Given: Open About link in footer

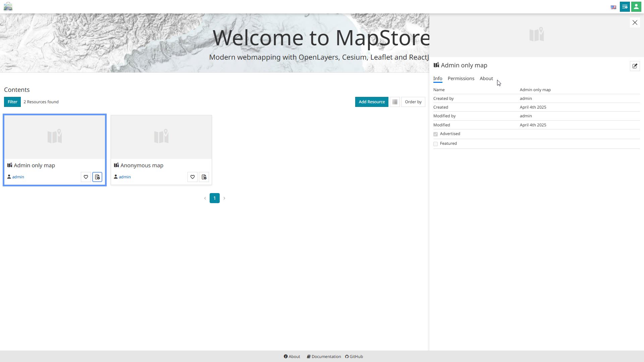Looking at the screenshot, I should [x=292, y=357].
